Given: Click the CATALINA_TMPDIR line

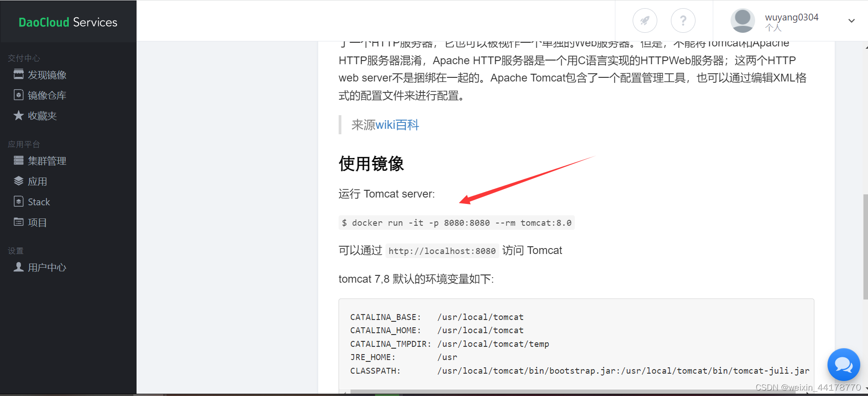Looking at the screenshot, I should pos(450,344).
